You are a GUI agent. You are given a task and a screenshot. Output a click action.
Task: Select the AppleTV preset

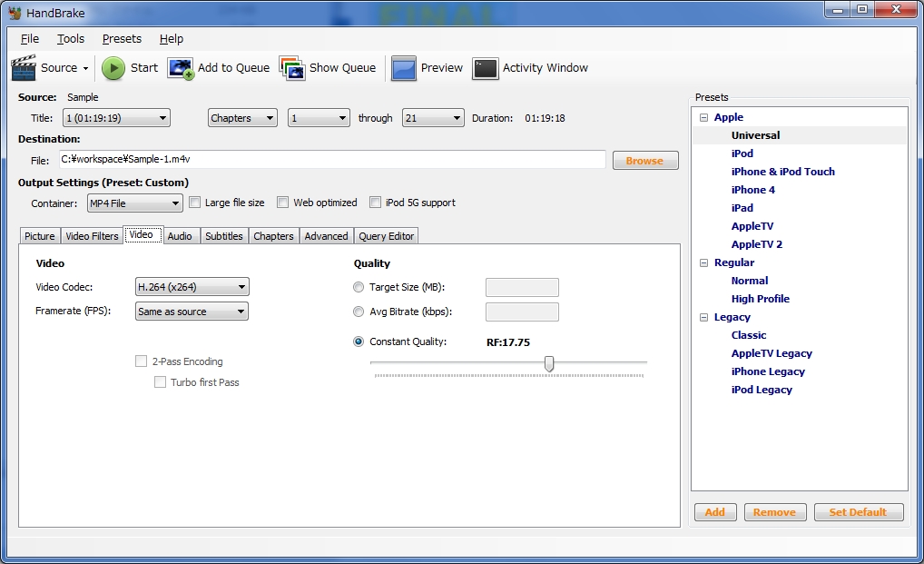point(752,226)
